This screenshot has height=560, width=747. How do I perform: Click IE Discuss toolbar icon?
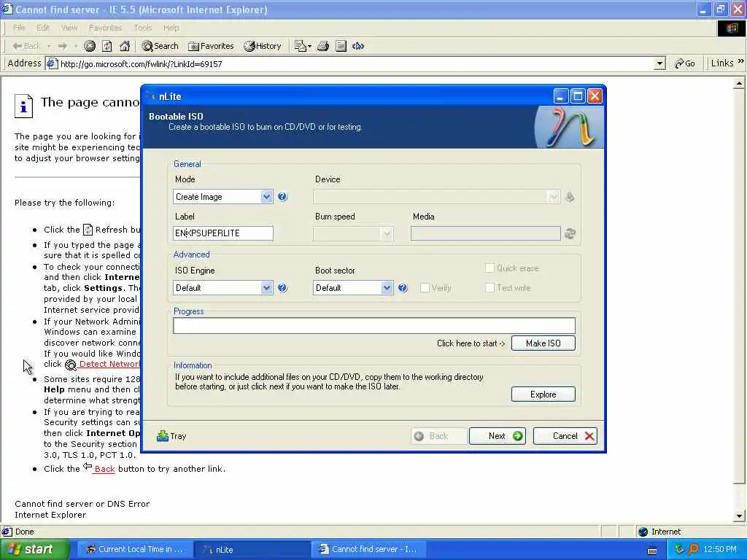pos(358,46)
